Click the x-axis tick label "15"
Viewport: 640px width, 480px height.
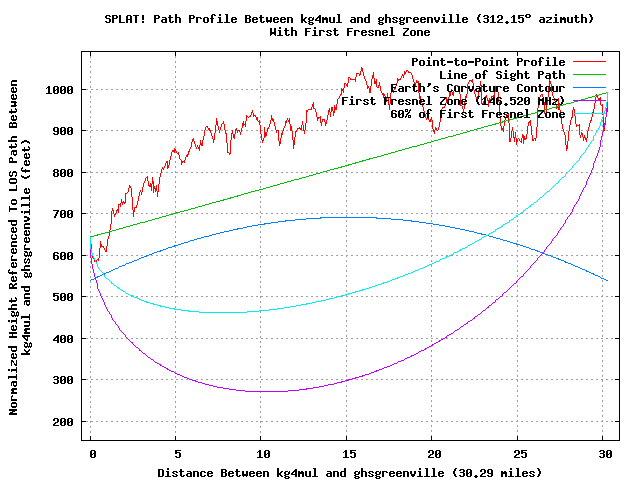pos(347,452)
